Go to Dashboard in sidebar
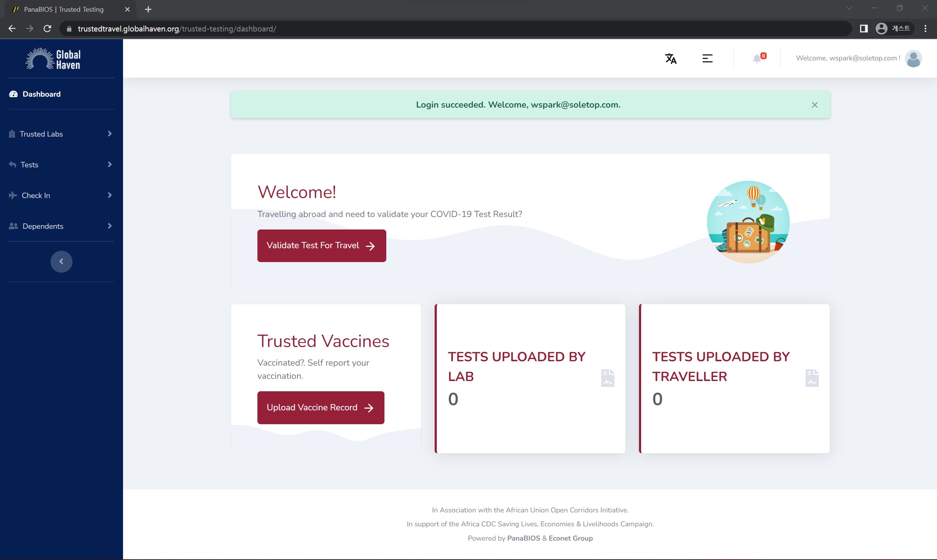 pos(41,94)
